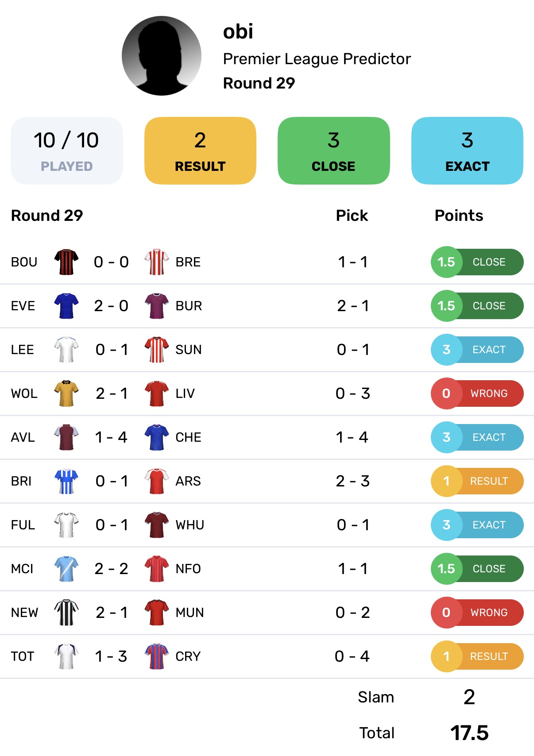Click Brighton's blue-white striped jersey icon
This screenshot has width=534, height=756.
pos(66,481)
